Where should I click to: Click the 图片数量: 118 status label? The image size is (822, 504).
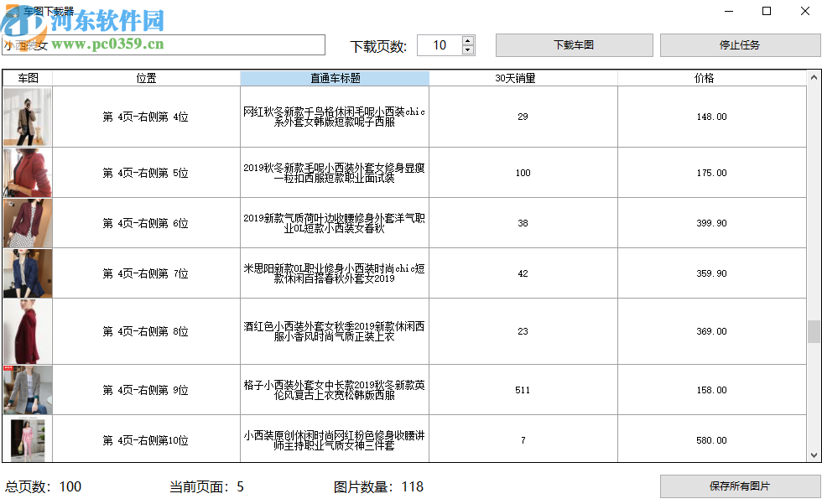pos(378,486)
